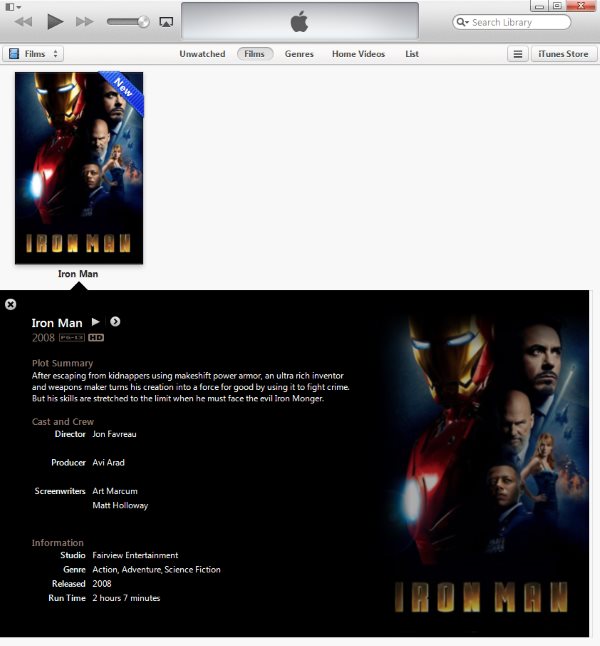
Task: Click the Apple logo status display
Action: click(x=300, y=21)
